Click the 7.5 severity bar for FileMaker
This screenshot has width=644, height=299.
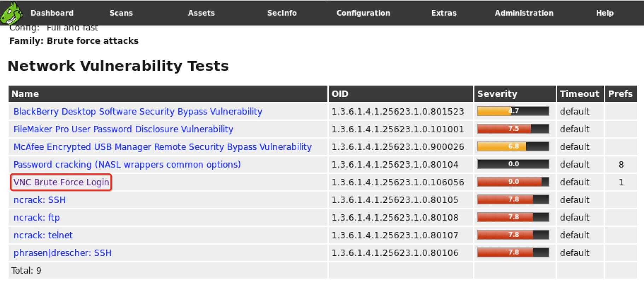[x=513, y=129]
